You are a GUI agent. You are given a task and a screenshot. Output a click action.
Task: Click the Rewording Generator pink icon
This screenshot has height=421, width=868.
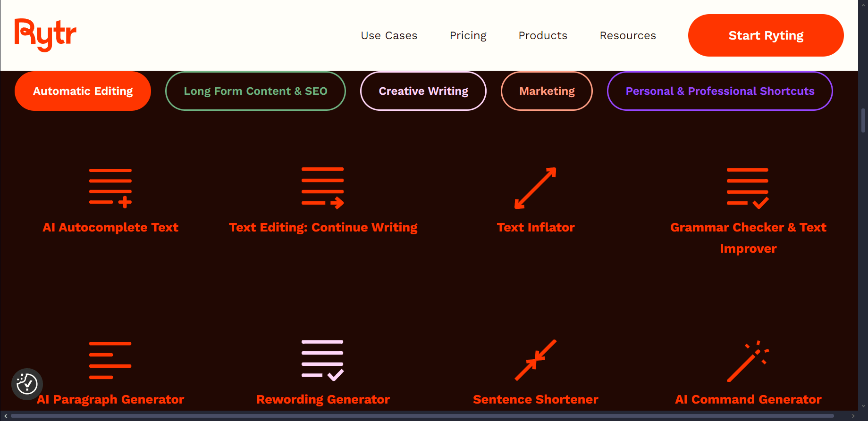click(323, 360)
